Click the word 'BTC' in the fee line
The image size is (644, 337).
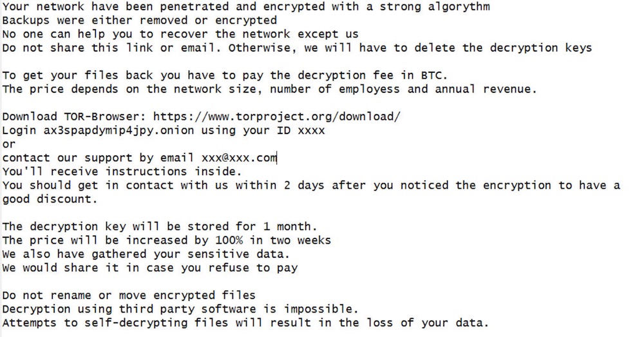pyautogui.click(x=433, y=75)
